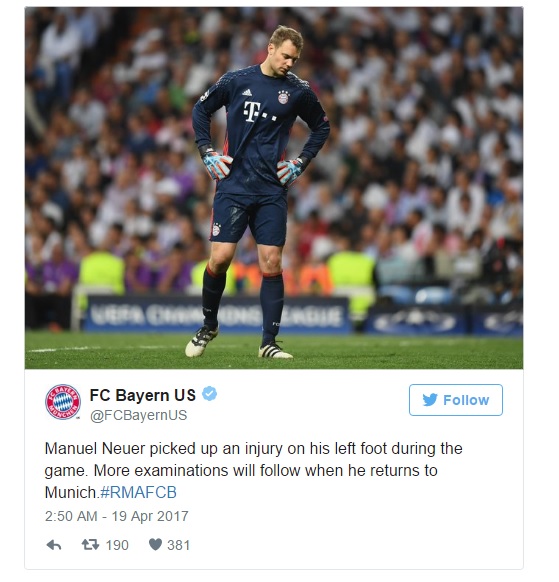
Task: Like the tweet with the heart icon
Action: tap(155, 545)
